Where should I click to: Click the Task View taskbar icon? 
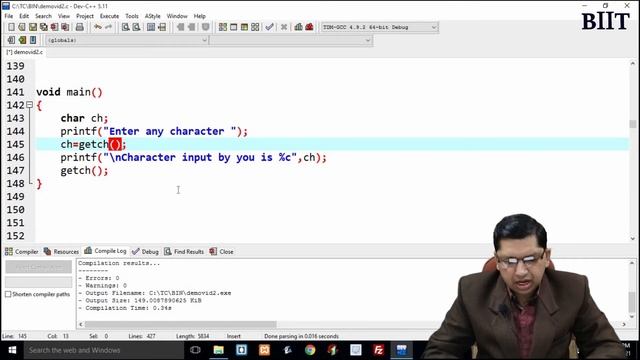(196, 350)
